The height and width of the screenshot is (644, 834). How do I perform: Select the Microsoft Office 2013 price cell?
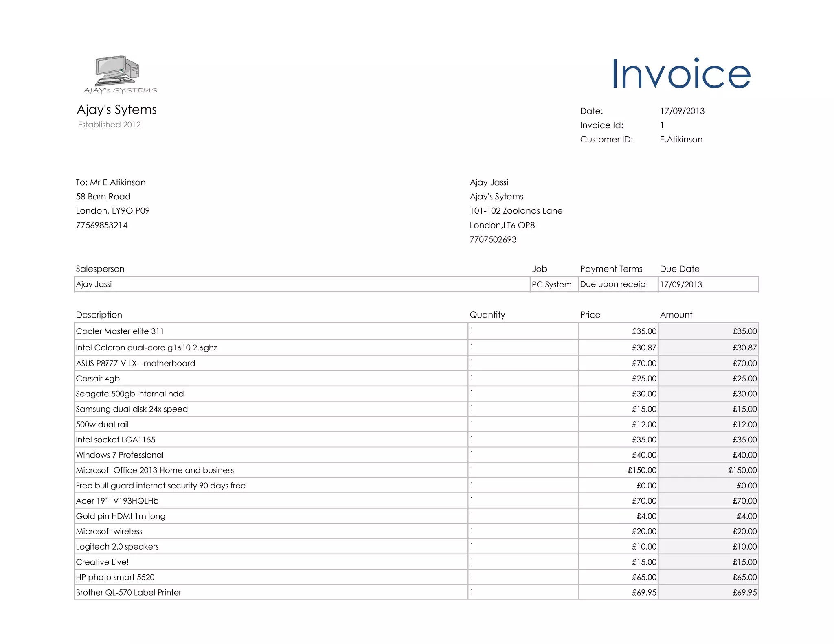(x=642, y=470)
